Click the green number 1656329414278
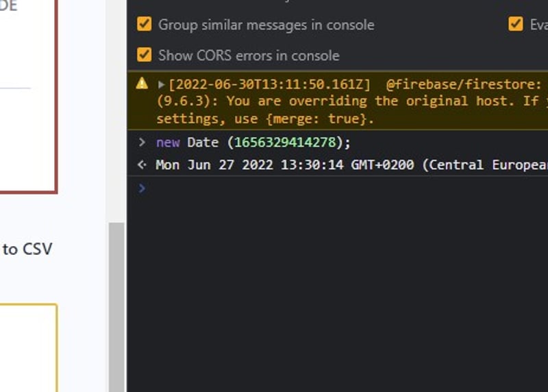This screenshot has width=548, height=392. tap(286, 143)
